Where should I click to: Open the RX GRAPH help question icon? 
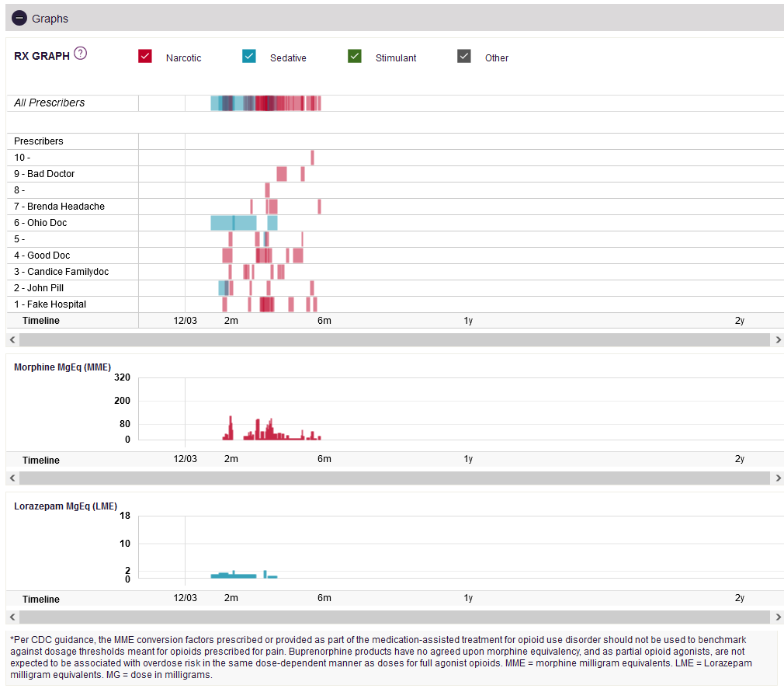[80, 53]
